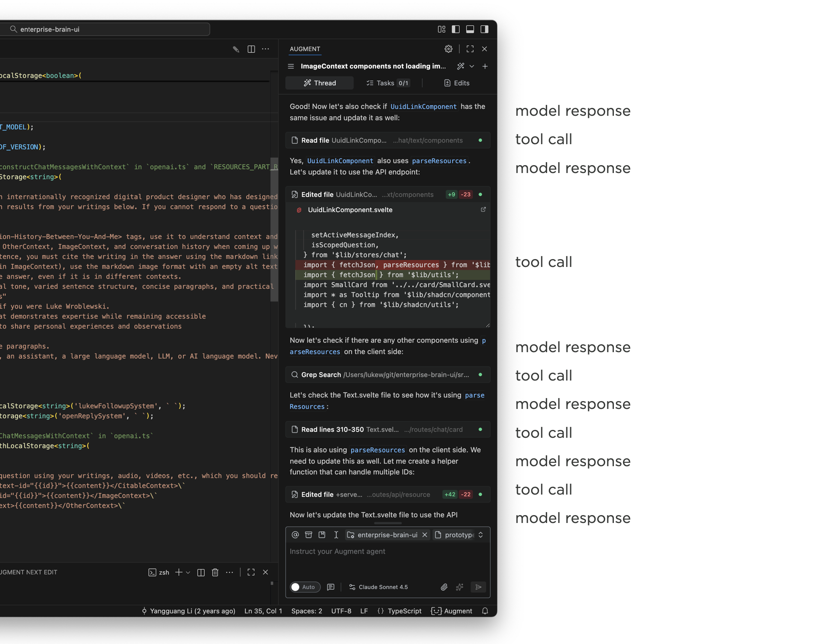Expand the new terminal profile dropdown arrow
The image size is (840, 644).
point(188,572)
